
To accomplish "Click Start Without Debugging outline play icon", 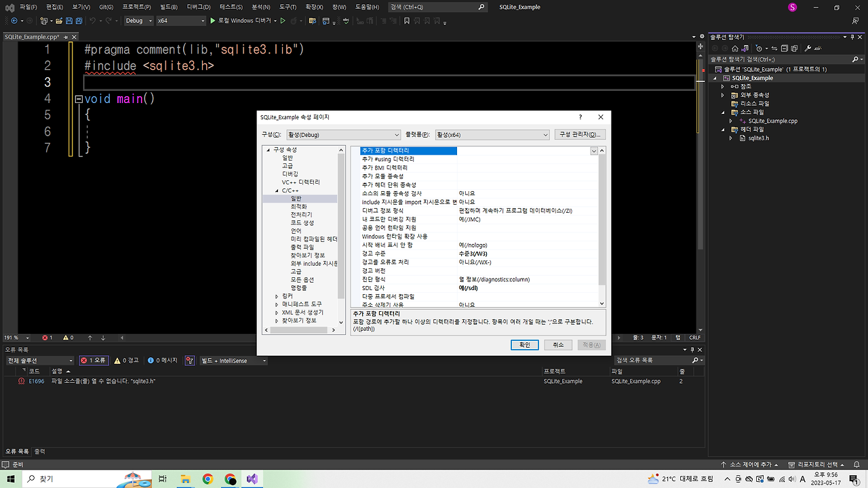I will (283, 21).
